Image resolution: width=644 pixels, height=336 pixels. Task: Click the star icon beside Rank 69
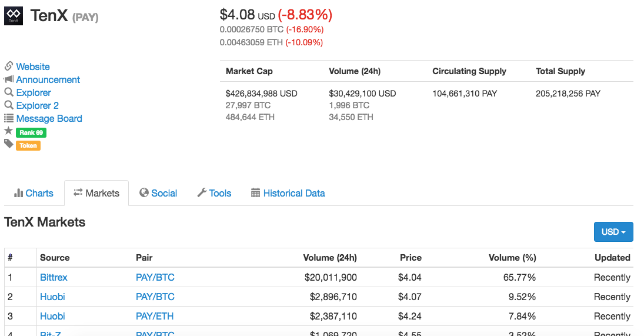(x=8, y=131)
